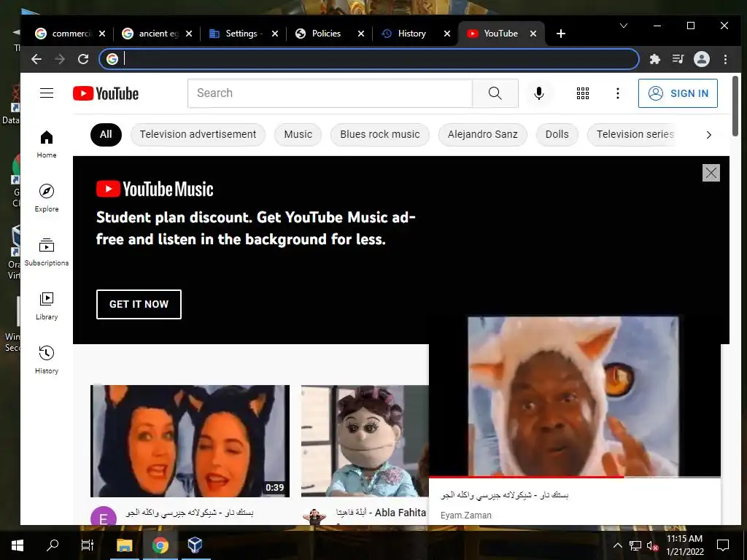Open the tab search dropdown arrow
Screen dimensions: 747x560
(623, 26)
